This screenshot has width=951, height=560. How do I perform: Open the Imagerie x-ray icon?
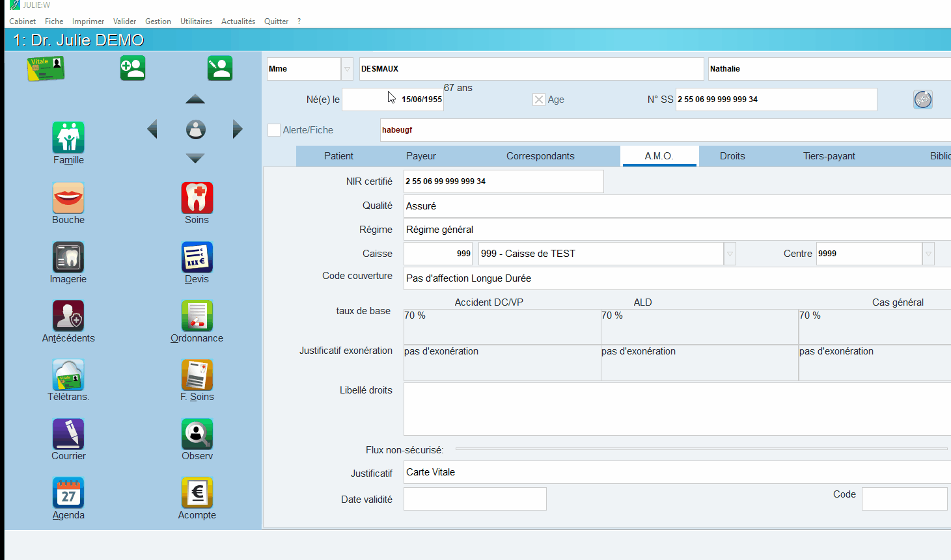(68, 257)
